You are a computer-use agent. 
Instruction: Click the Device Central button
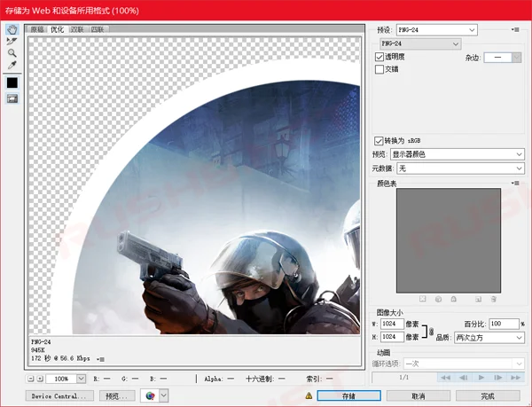coord(59,395)
